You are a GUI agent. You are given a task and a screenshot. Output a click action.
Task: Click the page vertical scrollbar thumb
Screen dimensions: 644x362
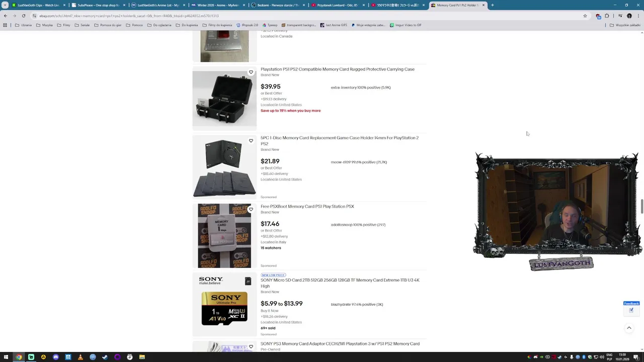[641, 207]
